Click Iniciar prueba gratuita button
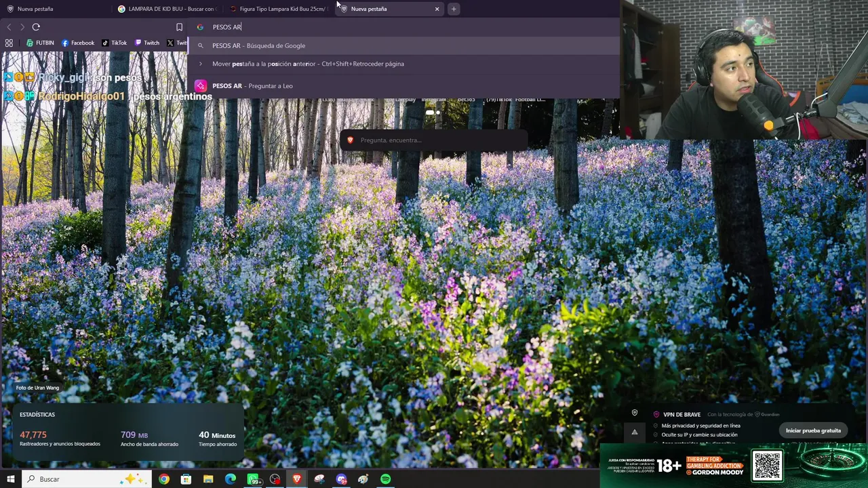 (x=813, y=430)
